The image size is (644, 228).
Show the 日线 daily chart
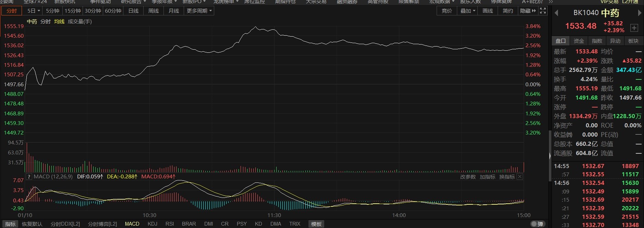point(133,11)
